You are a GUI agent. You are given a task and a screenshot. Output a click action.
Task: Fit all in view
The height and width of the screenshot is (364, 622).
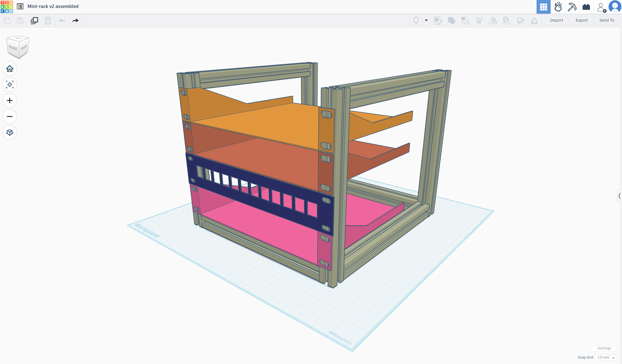tap(10, 85)
